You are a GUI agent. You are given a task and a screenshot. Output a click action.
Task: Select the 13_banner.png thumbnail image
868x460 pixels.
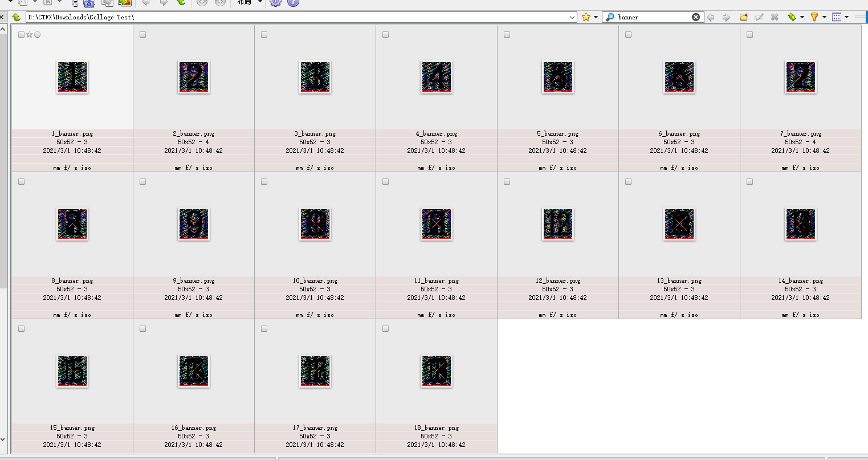(679, 224)
